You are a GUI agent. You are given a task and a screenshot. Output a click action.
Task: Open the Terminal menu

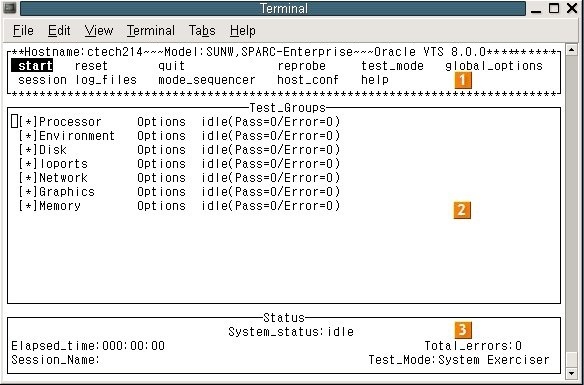pyautogui.click(x=150, y=31)
